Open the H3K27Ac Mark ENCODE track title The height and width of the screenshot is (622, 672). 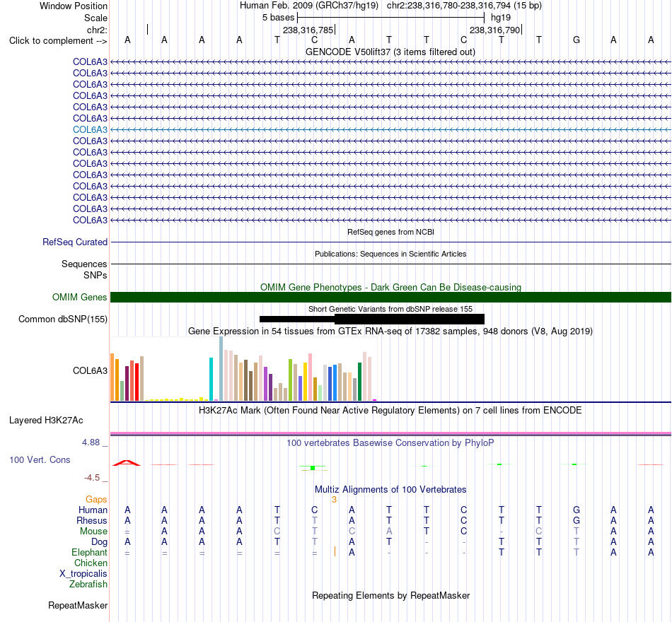pyautogui.click(x=390, y=411)
